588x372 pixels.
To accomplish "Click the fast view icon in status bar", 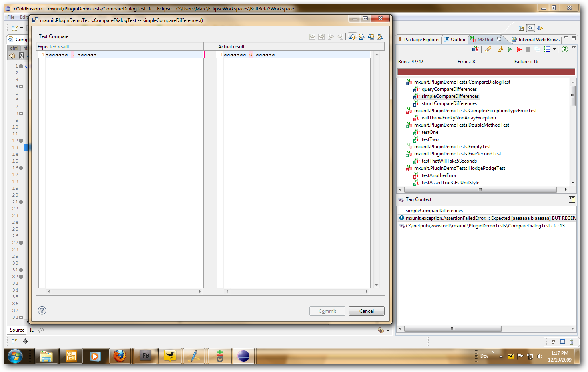I will [x=14, y=341].
